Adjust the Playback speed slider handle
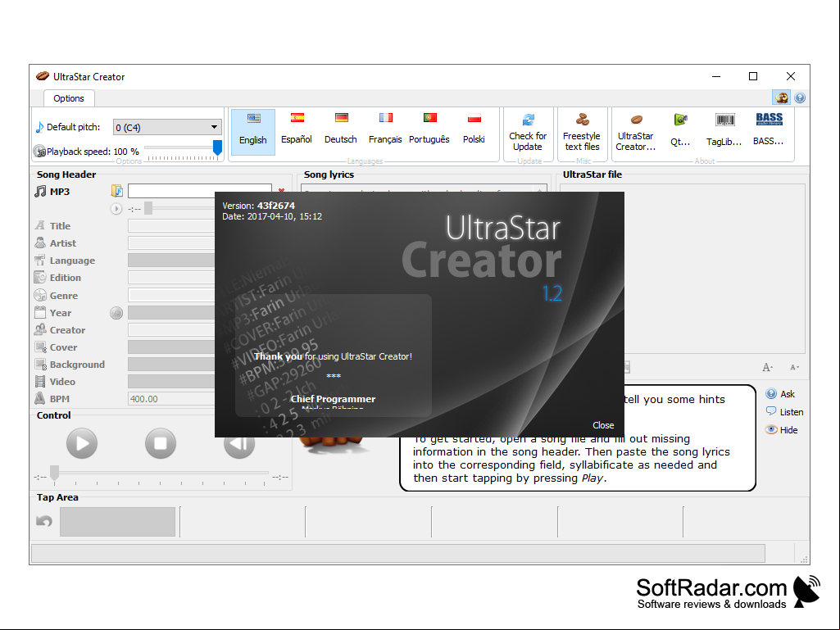 click(217, 147)
